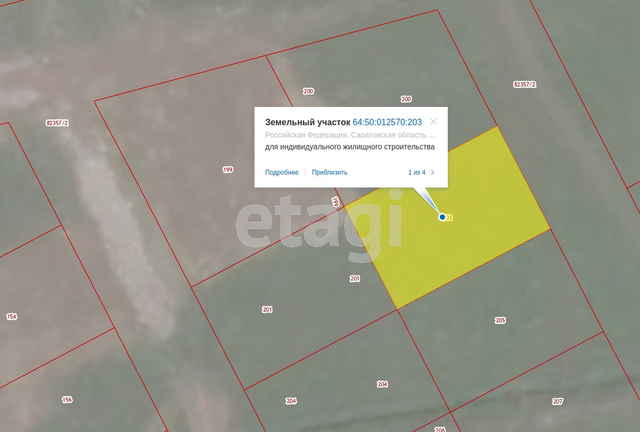Click the left 82357/2 parcel label

pyautogui.click(x=59, y=122)
